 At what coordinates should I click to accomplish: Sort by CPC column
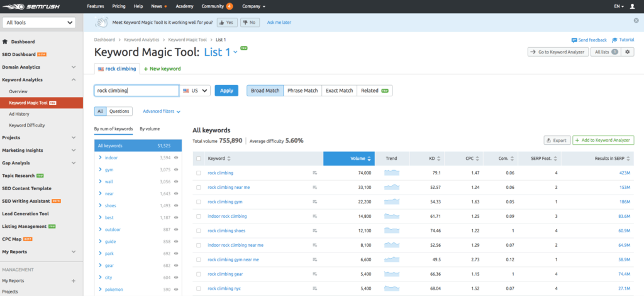tap(478, 159)
